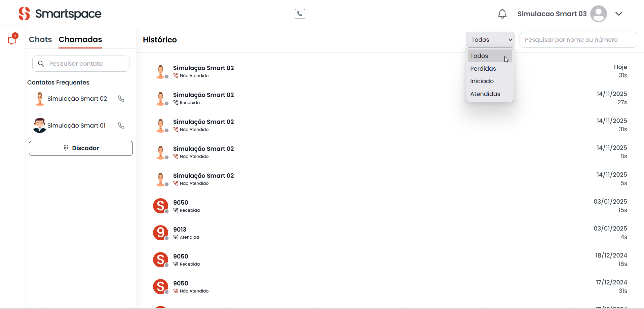644x309 pixels.
Task: Click the search by name or number field
Action: (578, 40)
